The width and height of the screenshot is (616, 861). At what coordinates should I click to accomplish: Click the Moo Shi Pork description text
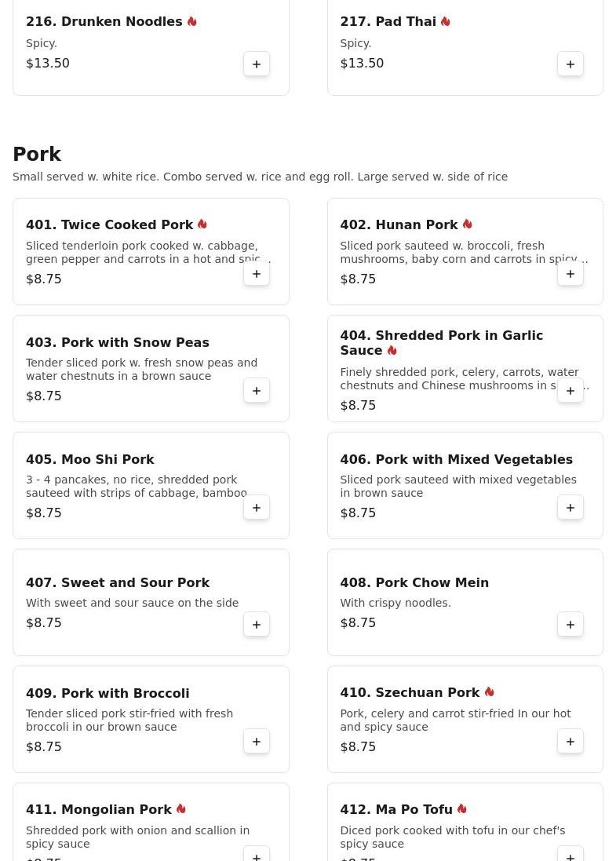click(136, 487)
